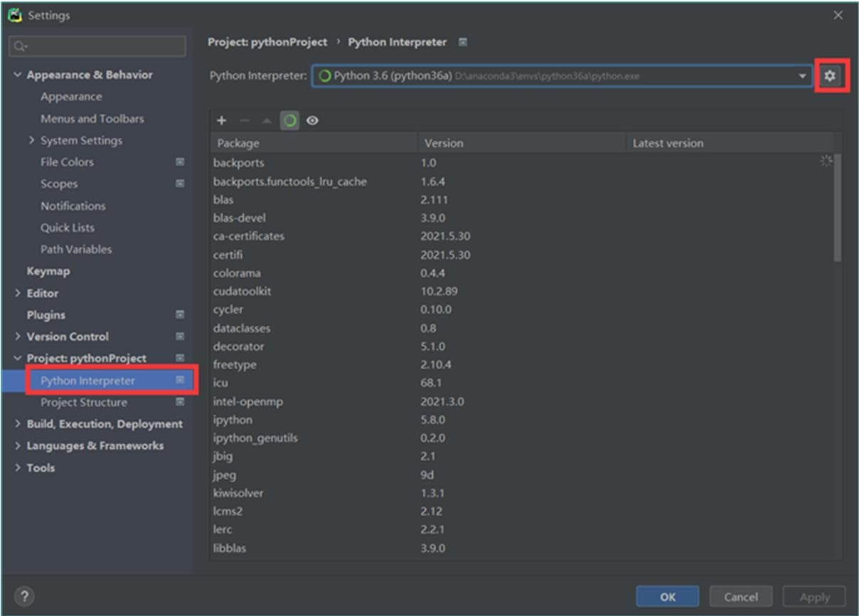Image resolution: width=859 pixels, height=616 pixels.
Task: Click the package list vertical scrollbar
Action: [837, 206]
